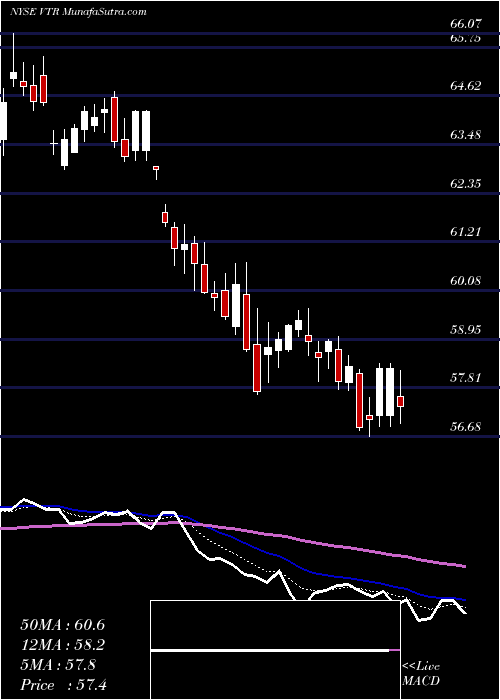Click the 66.07 price axis label
Screen dimensions: 500x700
[x=466, y=25]
